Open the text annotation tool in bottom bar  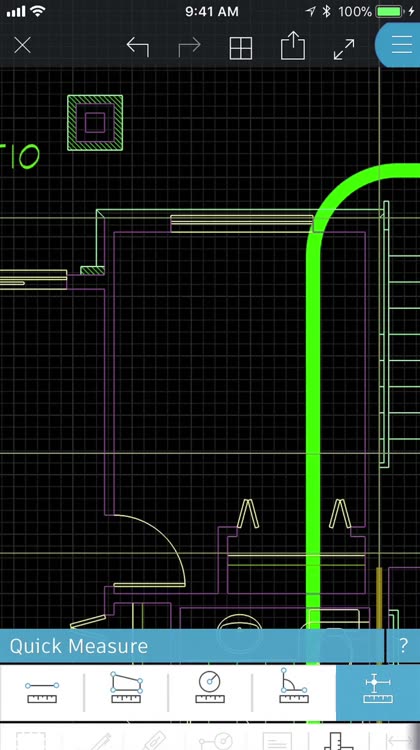point(277,740)
